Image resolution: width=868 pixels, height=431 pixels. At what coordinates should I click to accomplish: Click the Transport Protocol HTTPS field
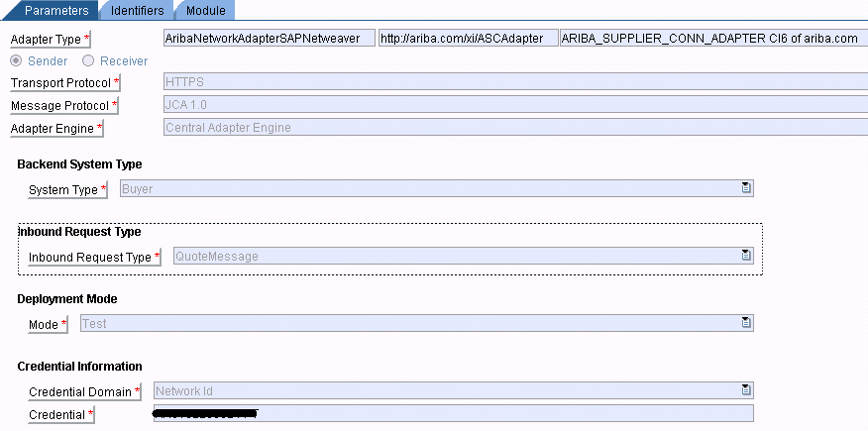pyautogui.click(x=515, y=82)
